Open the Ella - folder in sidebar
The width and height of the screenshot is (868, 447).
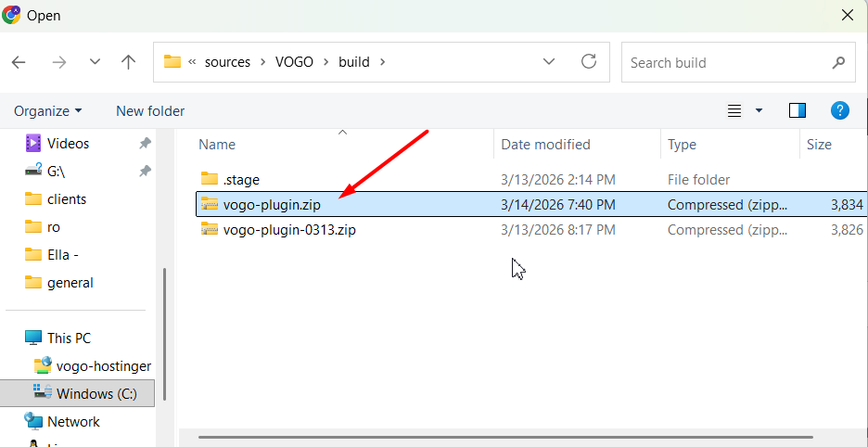[62, 255]
